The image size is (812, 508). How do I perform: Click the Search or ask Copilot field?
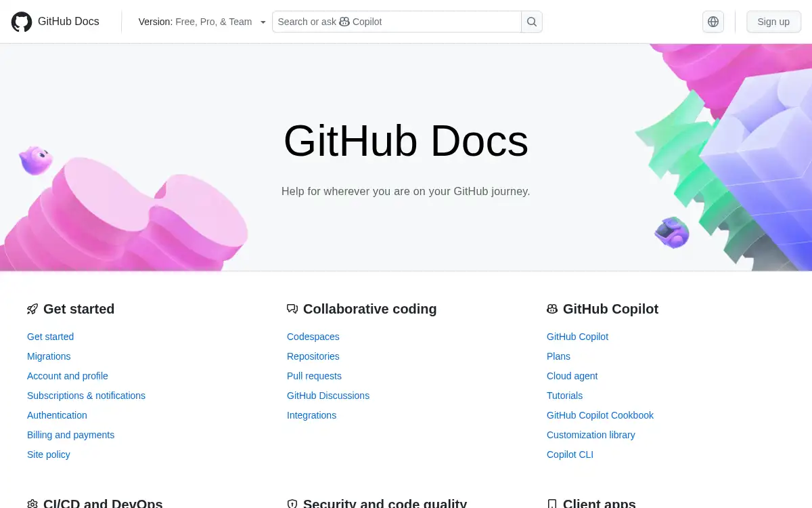click(x=397, y=22)
